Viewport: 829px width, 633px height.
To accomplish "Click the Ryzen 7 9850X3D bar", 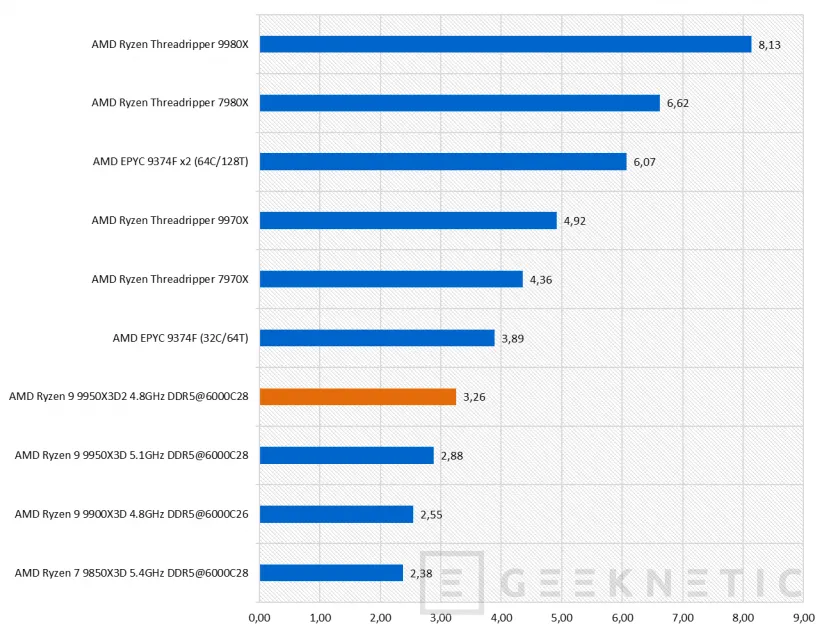I will [331, 573].
